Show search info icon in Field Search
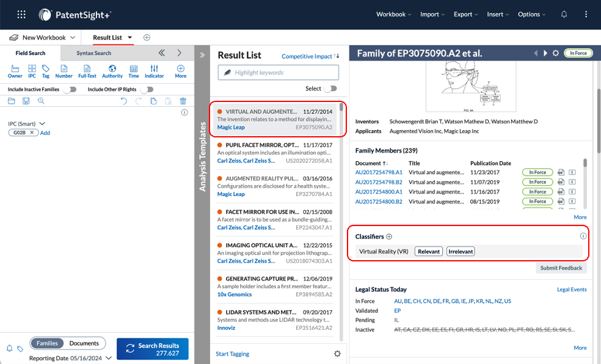 click(x=184, y=112)
